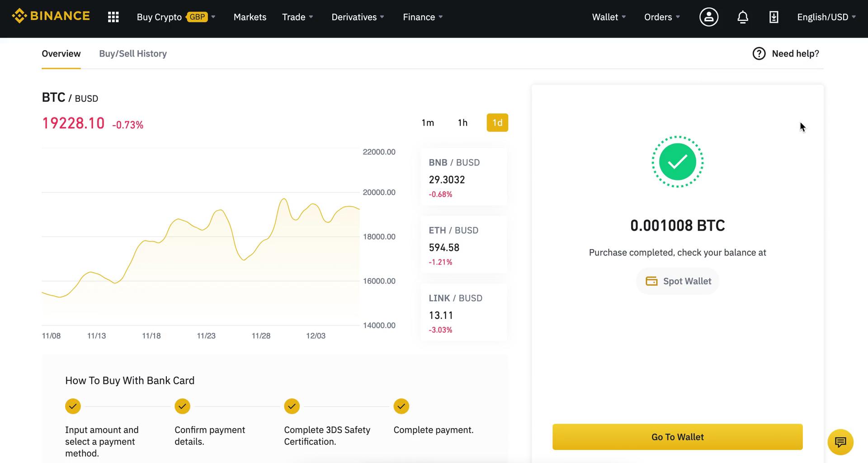Click the 14000.00 axis label
Viewport: 868px width, 463px height.
(379, 326)
